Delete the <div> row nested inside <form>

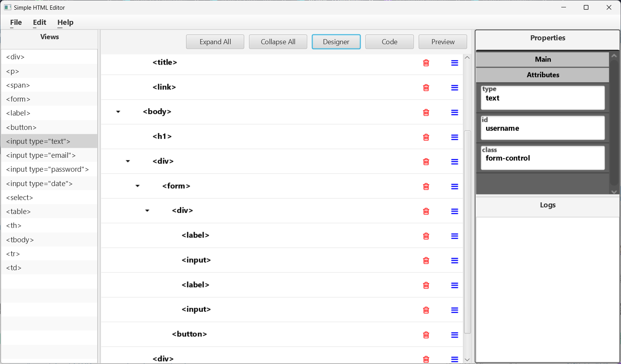point(426,211)
